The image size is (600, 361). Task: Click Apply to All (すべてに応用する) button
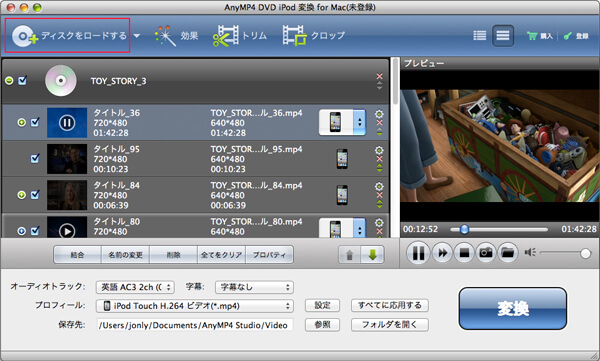click(x=390, y=305)
